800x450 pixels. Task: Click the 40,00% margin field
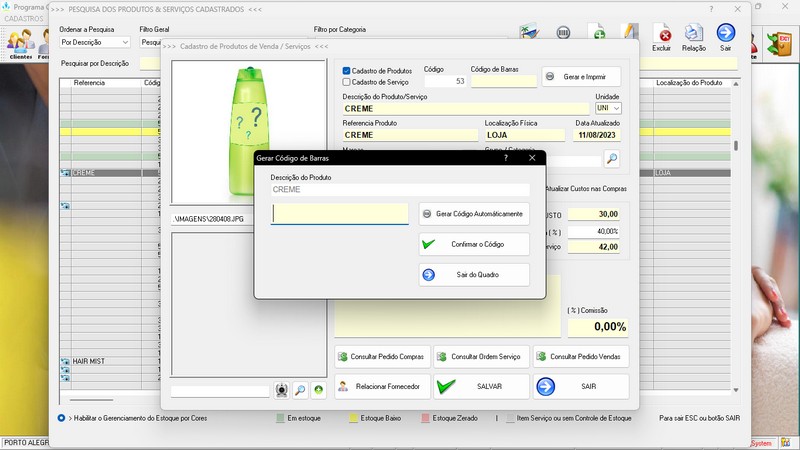click(594, 231)
